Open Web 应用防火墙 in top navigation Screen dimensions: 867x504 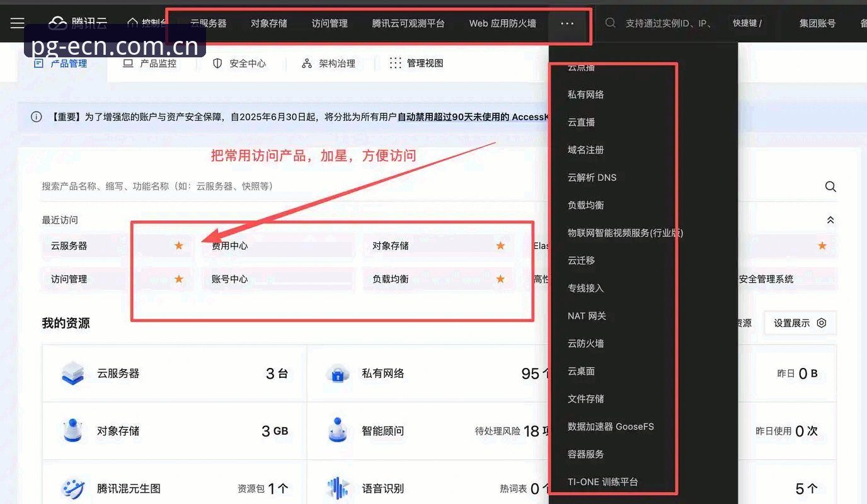tap(503, 23)
